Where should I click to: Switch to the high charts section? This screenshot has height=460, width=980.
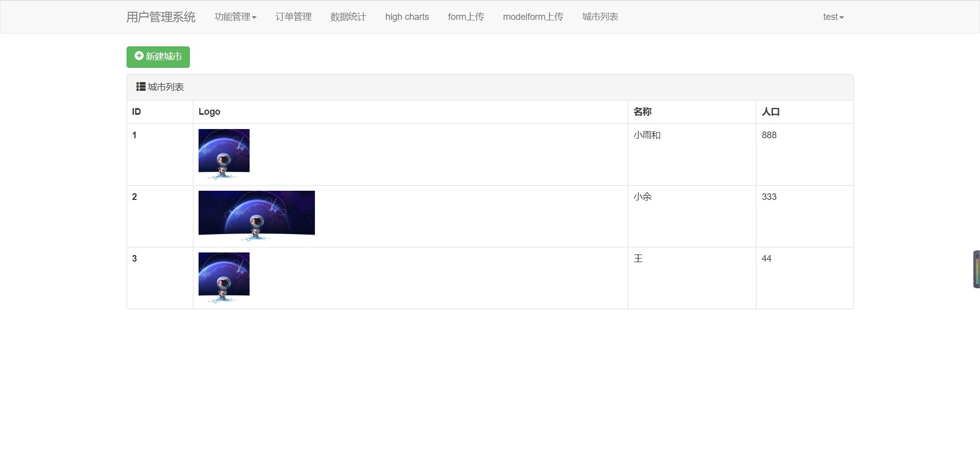pyautogui.click(x=406, y=17)
